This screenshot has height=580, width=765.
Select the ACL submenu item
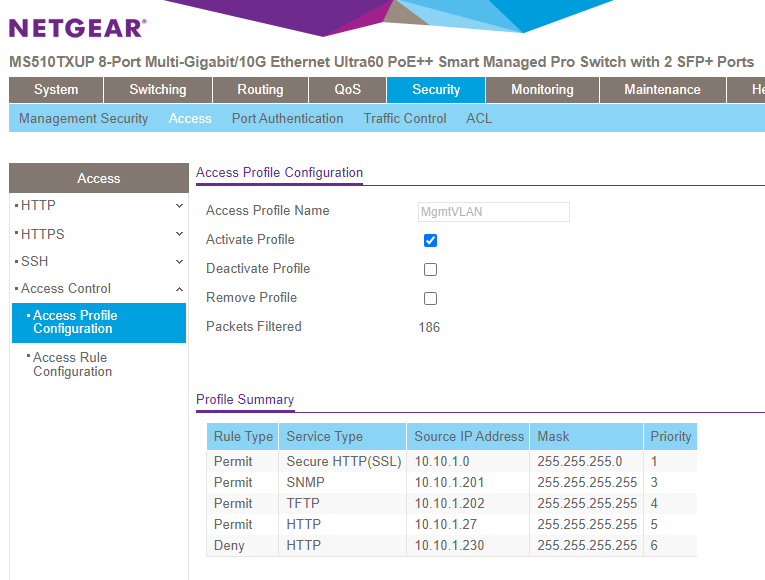click(479, 118)
